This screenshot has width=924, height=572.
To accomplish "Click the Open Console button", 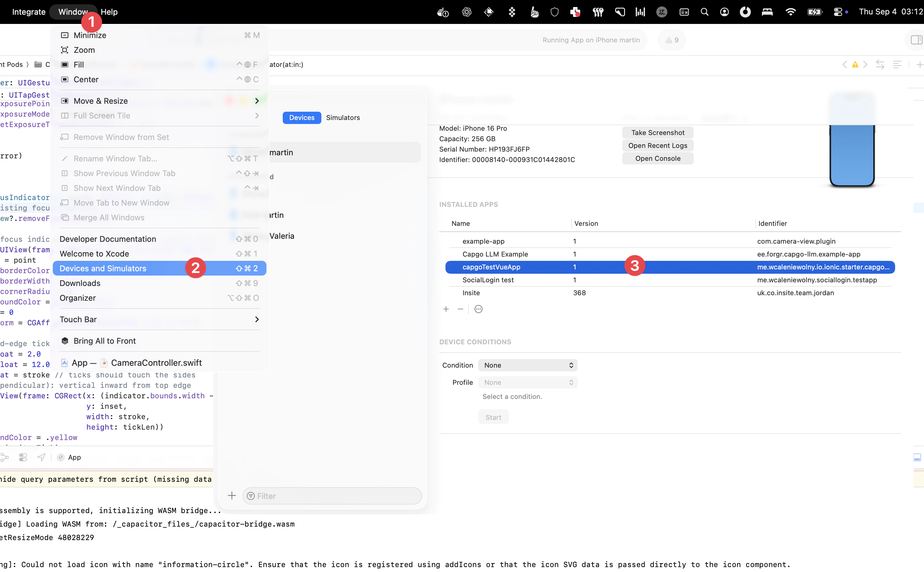I will 657,159.
